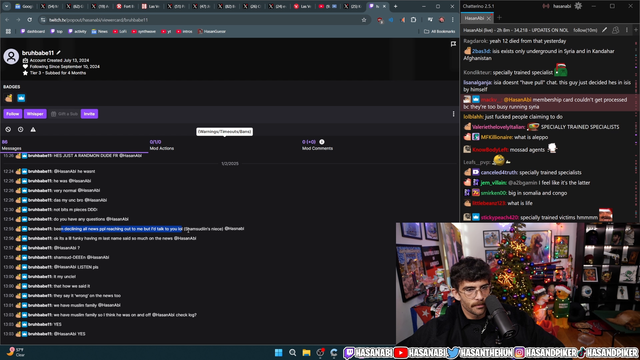
Task: Open the Windows Start menu
Action: (x=279, y=353)
